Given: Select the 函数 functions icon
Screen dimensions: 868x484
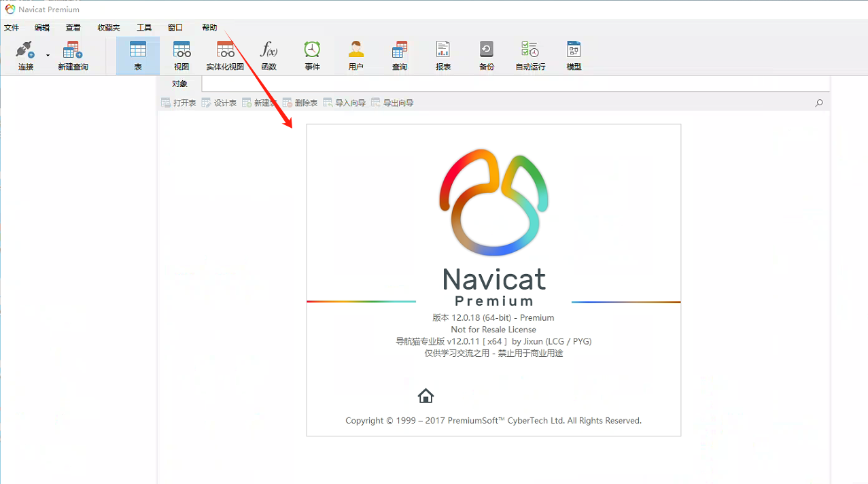Looking at the screenshot, I should tap(269, 56).
